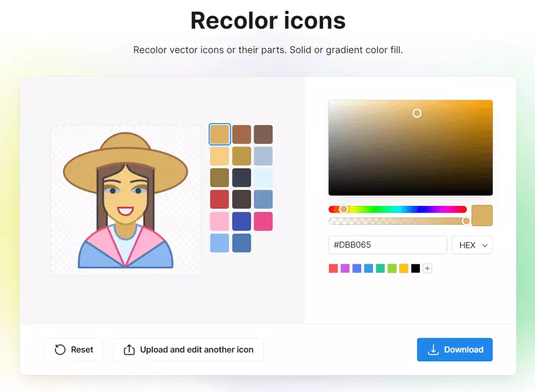The width and height of the screenshot is (535, 392).
Task: Click Upload and edit another icon
Action: coord(188,350)
